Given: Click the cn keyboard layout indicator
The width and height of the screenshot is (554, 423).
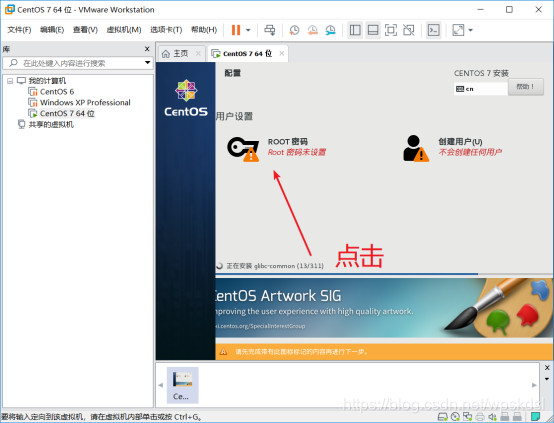Looking at the screenshot, I should click(x=481, y=89).
